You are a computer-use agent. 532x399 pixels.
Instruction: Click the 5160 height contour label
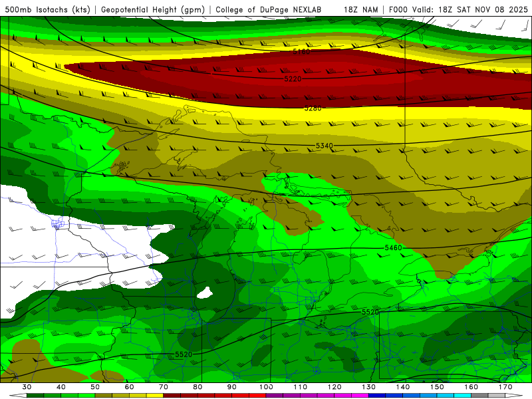pos(301,52)
